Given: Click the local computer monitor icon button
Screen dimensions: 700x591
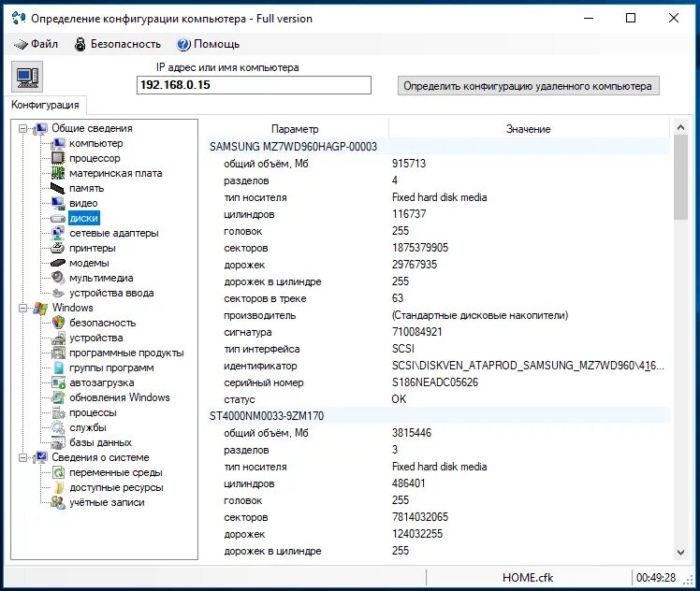Looking at the screenshot, I should (27, 78).
